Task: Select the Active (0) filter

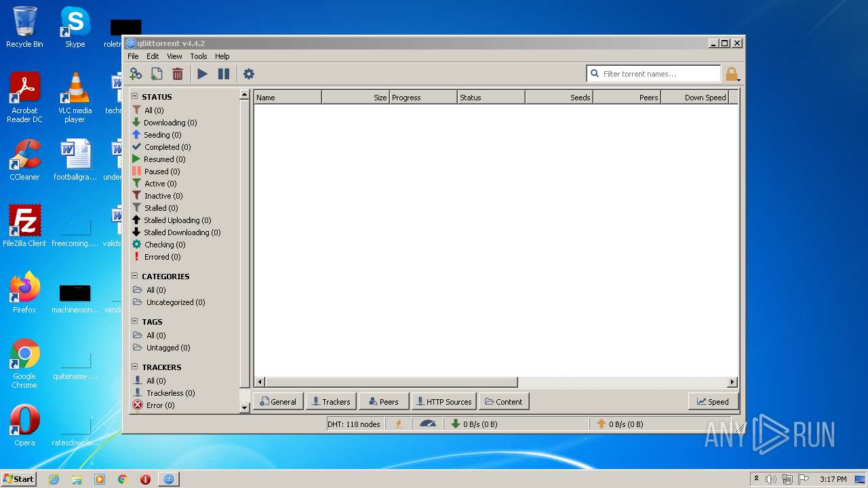Action: 154,184
